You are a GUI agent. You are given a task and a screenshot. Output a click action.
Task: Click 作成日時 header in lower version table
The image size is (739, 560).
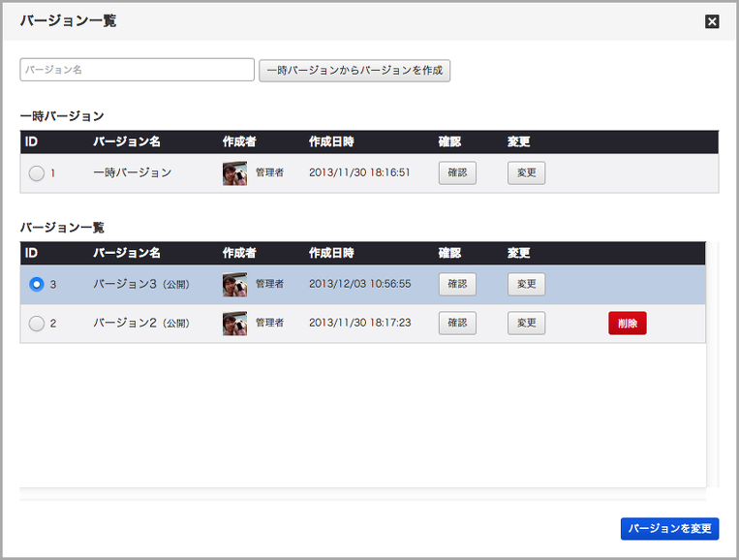click(331, 254)
